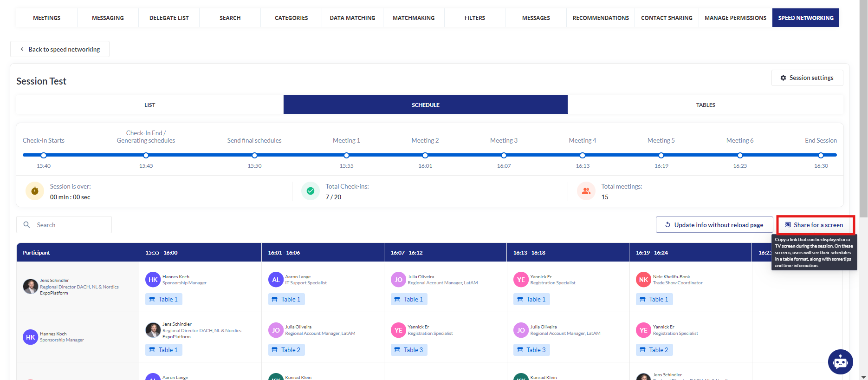This screenshot has width=868, height=380.
Task: Click the Nele Khelifa-Bonk NK avatar
Action: (x=643, y=280)
